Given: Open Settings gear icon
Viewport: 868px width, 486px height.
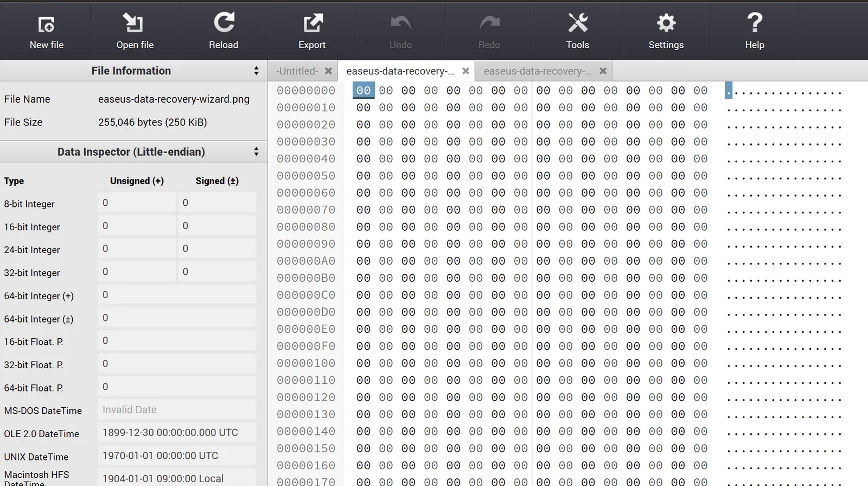Looking at the screenshot, I should point(666,23).
